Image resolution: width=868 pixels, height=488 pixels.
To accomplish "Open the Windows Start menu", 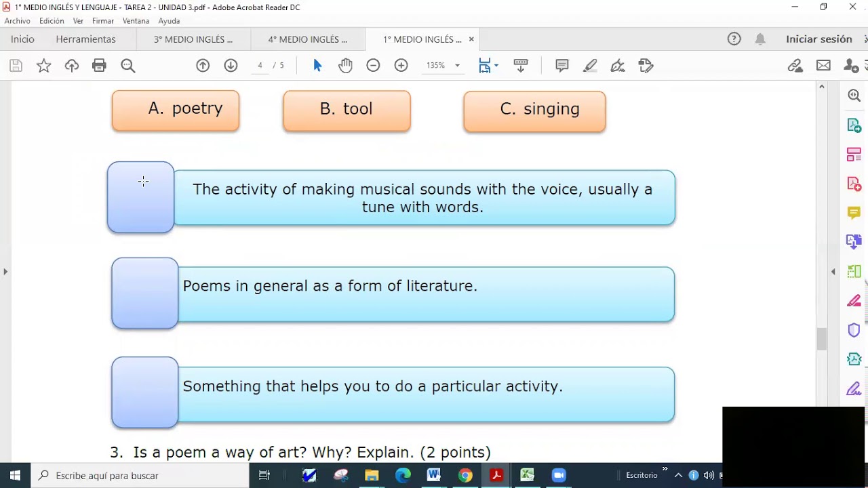I will pyautogui.click(x=16, y=476).
